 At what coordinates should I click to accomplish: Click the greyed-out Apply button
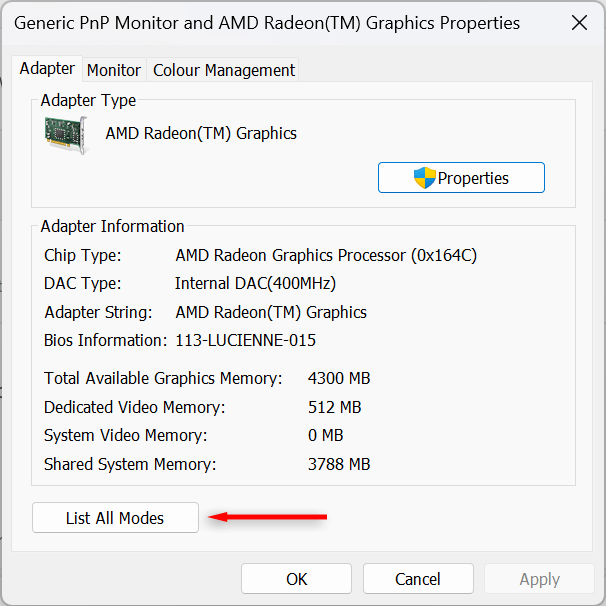click(539, 579)
